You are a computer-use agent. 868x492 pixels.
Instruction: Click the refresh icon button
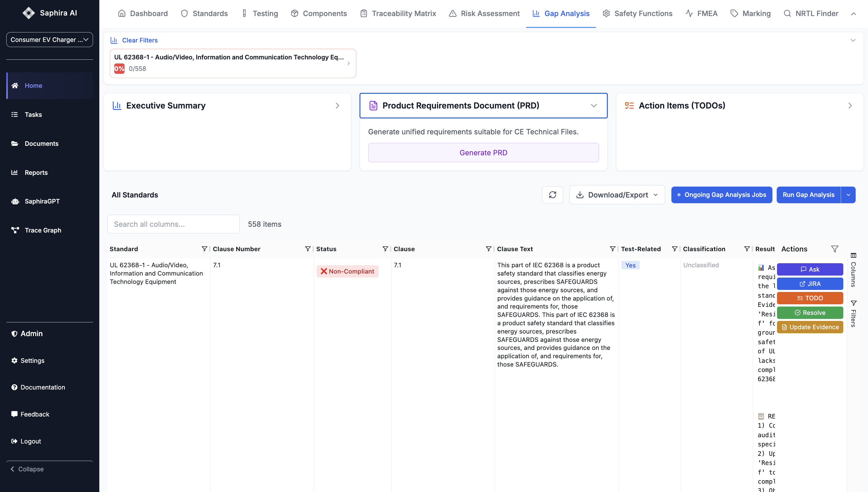point(552,195)
